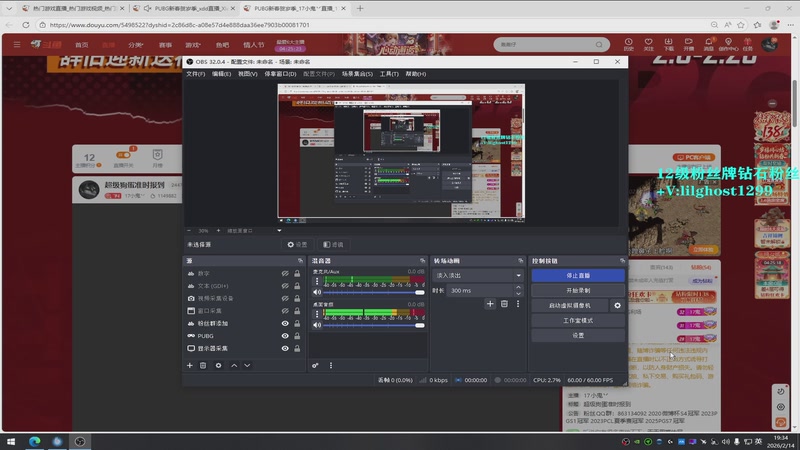Click the magnifier icon in the Douyu search box
Image resolution: width=800 pixels, height=450 pixels.
tap(599, 44)
